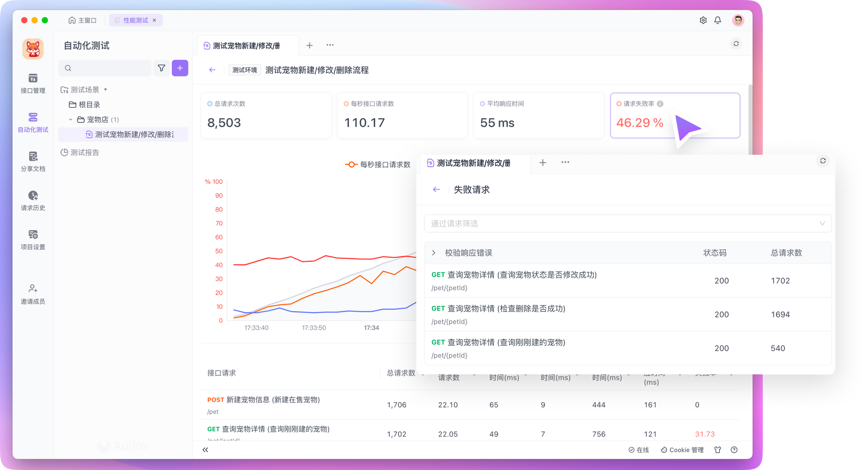The height and width of the screenshot is (470, 868).
Task: Open the 自动化测试 sidebar section
Action: (33, 123)
